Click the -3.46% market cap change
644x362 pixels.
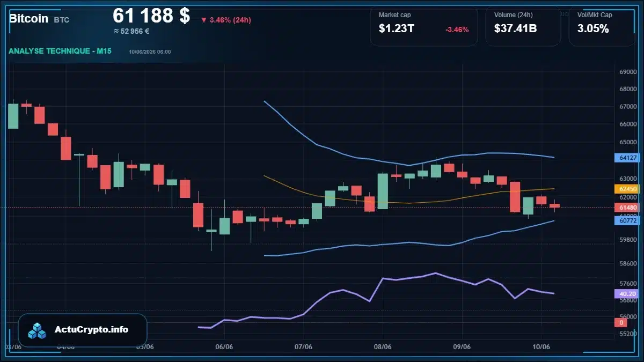point(457,29)
